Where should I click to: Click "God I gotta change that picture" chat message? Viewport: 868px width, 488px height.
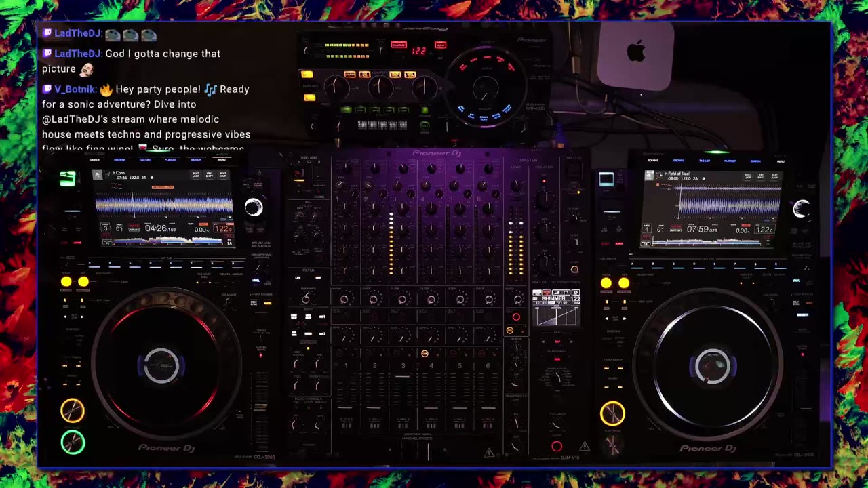131,61
